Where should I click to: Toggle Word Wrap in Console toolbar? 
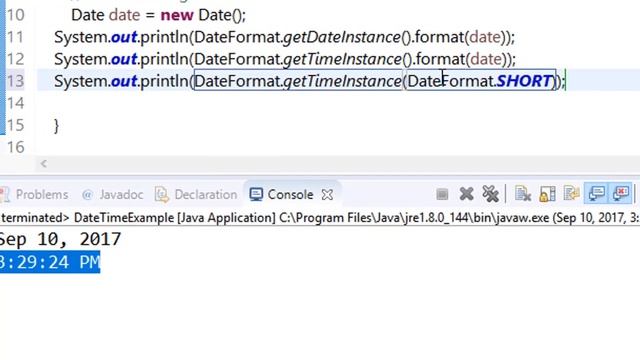[x=571, y=193]
